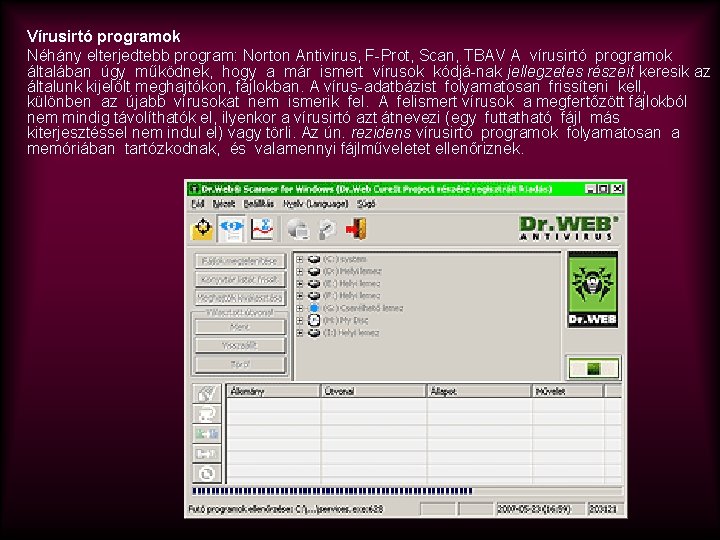The width and height of the screenshot is (720, 540).
Task: Click the drive icon of (D:) Helyi lemez
Action: 314,271
